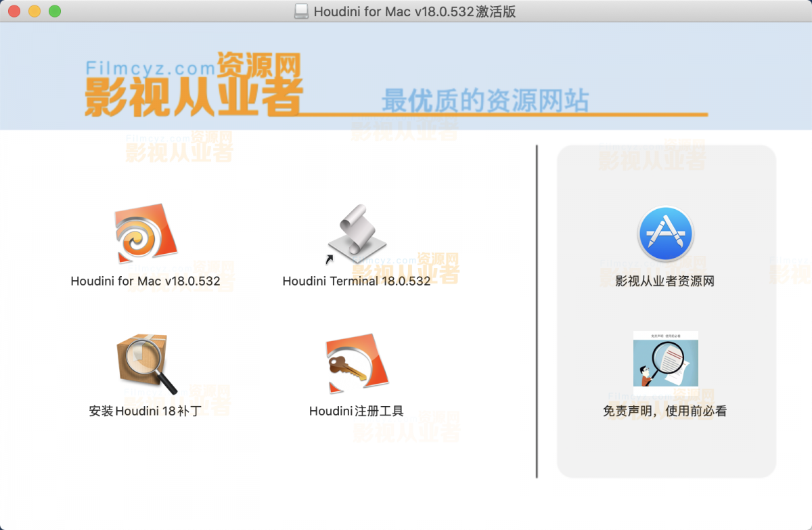
Task: Open the Houdini key registration tool icon
Action: click(357, 363)
